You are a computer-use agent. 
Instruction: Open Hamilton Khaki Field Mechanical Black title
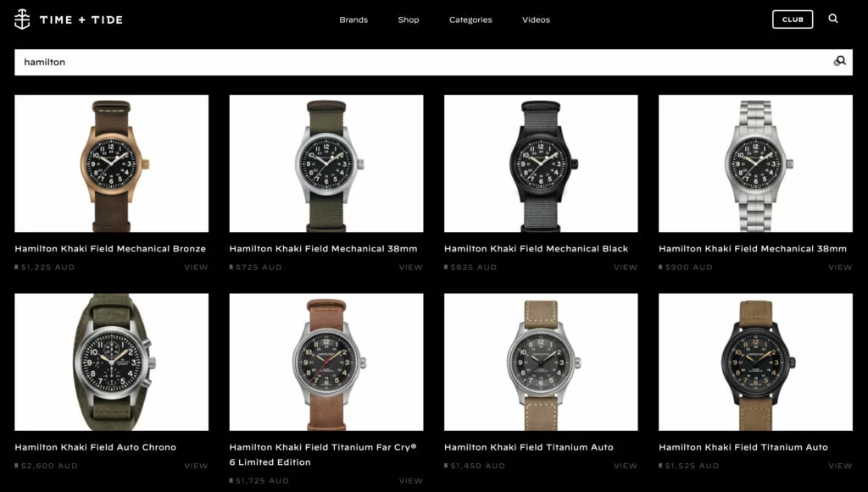536,249
